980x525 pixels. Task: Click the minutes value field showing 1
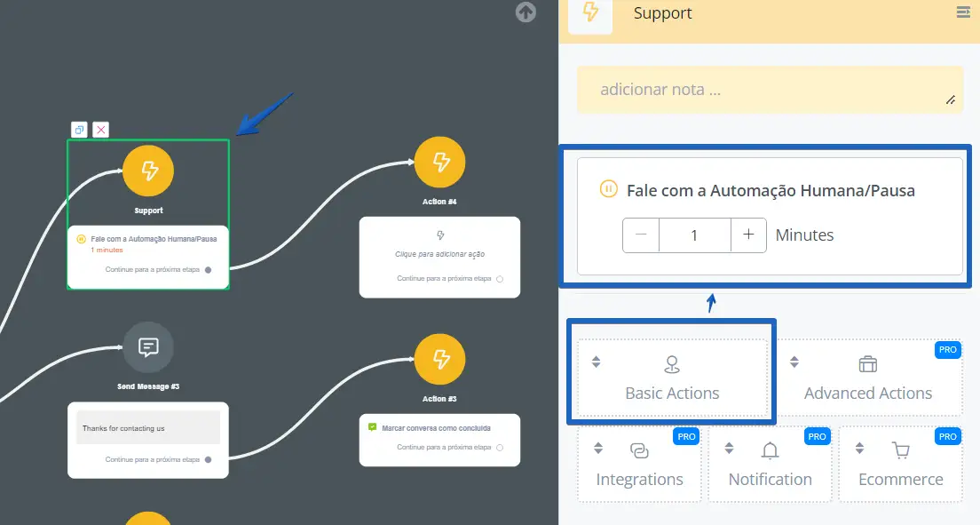pos(694,235)
